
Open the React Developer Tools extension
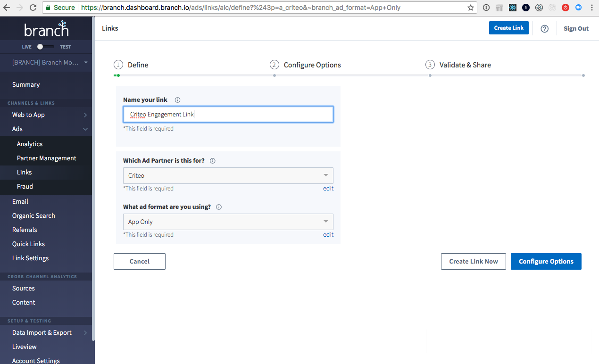(513, 8)
